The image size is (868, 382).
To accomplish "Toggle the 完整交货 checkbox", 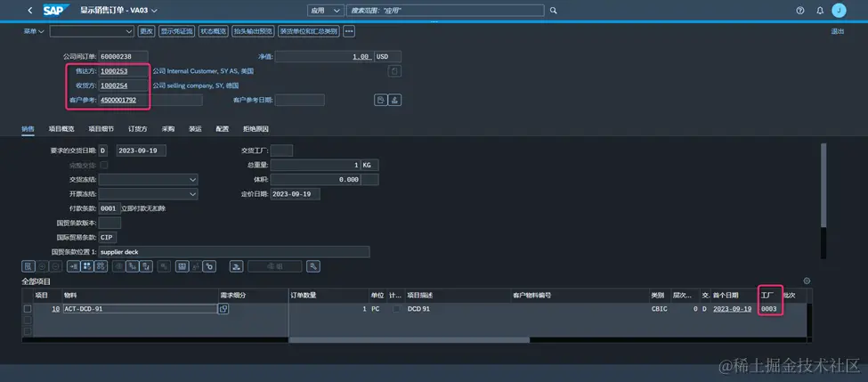I will [x=103, y=166].
